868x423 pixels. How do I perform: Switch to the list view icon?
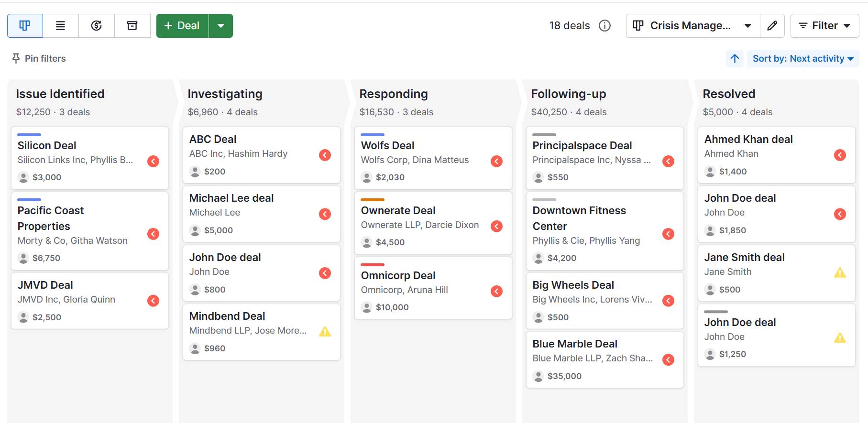pos(61,26)
